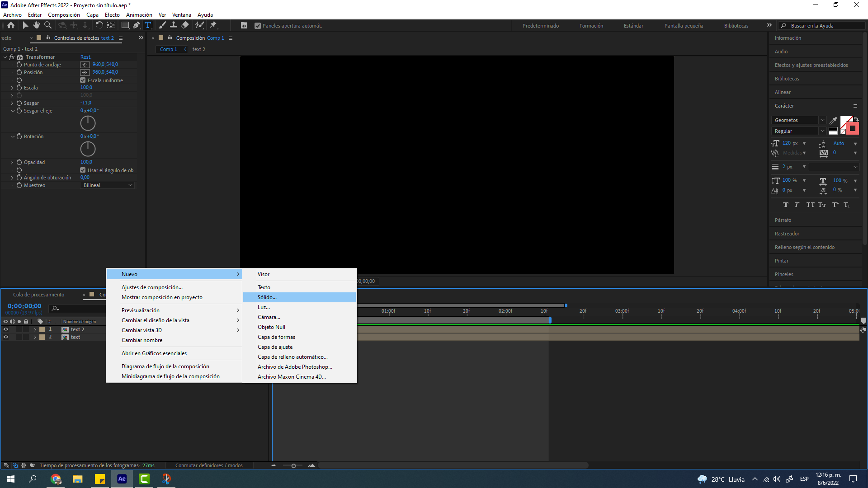Select the Hand tool

point(37,25)
